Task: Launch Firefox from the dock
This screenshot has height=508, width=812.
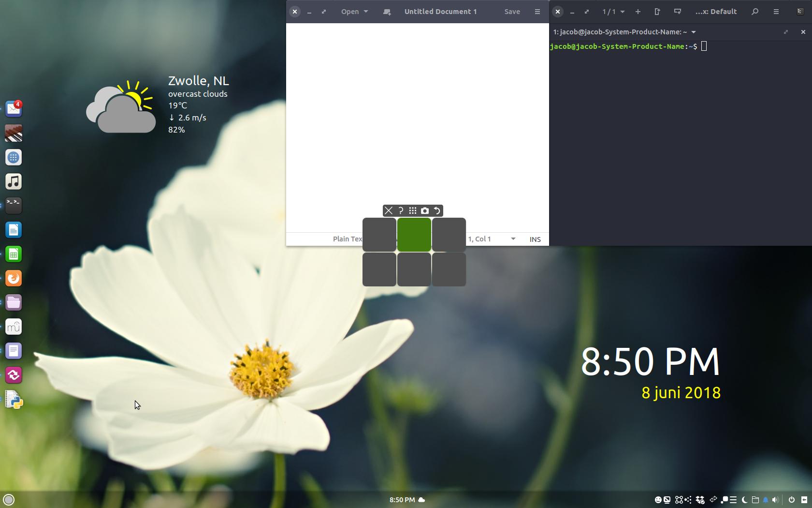Action: click(x=14, y=278)
